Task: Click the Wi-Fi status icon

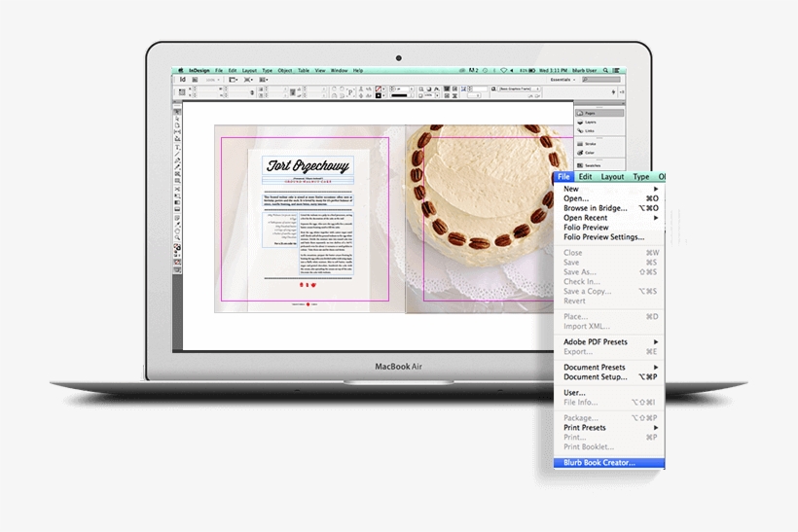Action: coord(504,71)
